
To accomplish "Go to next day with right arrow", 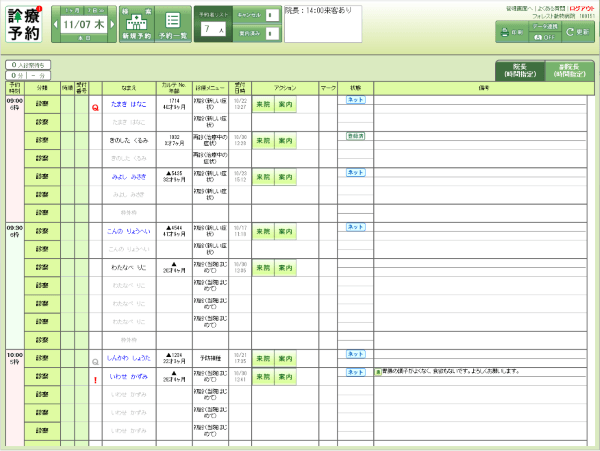I will (x=112, y=24).
